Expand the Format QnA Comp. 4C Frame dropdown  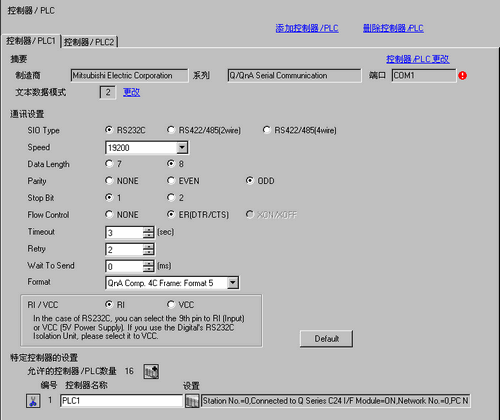[x=233, y=283]
